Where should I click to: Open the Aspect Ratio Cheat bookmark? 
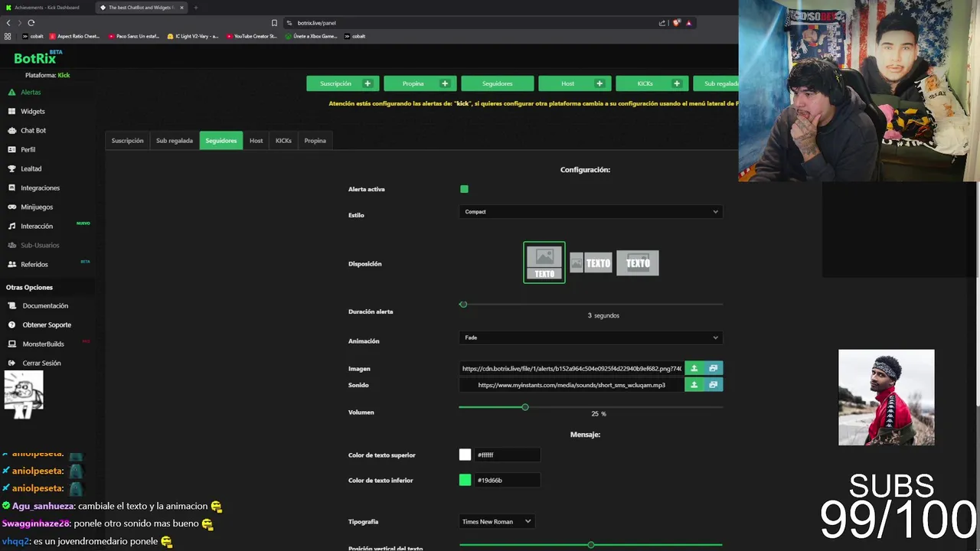[74, 36]
